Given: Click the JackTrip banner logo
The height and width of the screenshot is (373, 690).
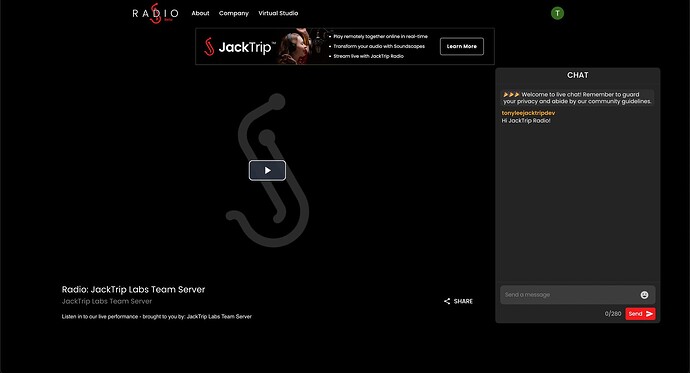Looking at the screenshot, I should pos(240,47).
